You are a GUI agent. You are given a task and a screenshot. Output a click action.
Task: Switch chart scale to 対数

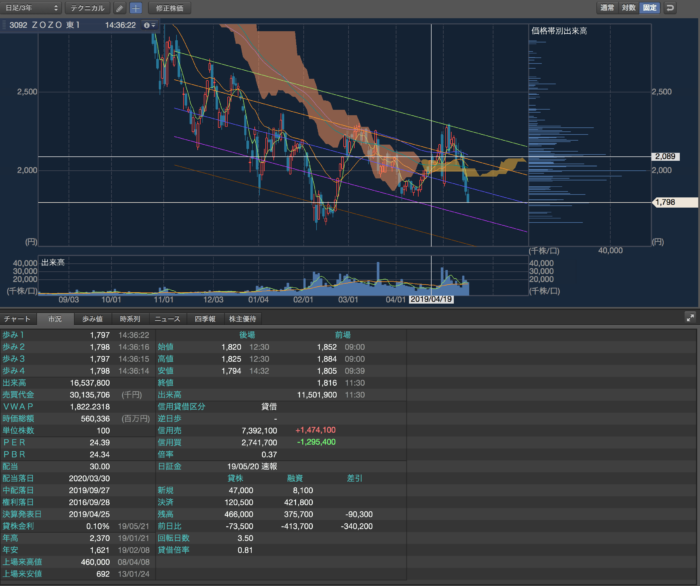pos(628,8)
